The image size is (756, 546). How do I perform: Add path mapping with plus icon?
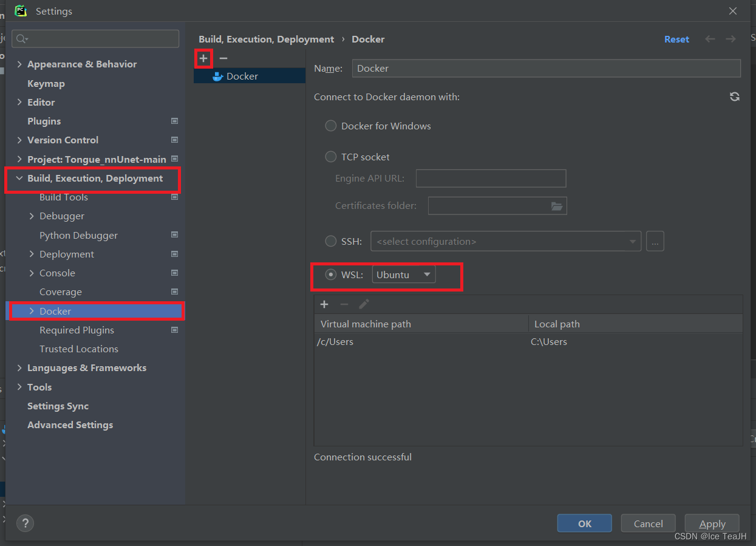click(324, 304)
